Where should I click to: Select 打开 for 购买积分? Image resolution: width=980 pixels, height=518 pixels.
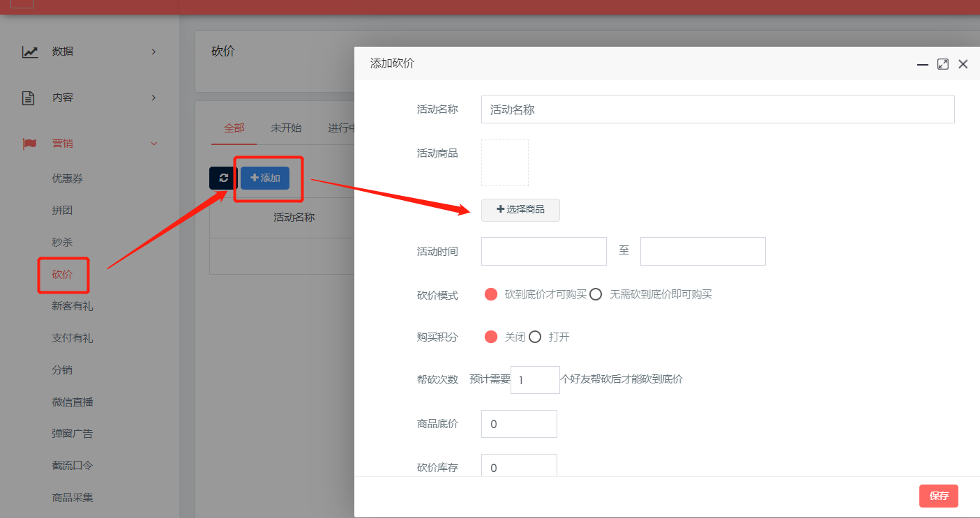pos(535,337)
